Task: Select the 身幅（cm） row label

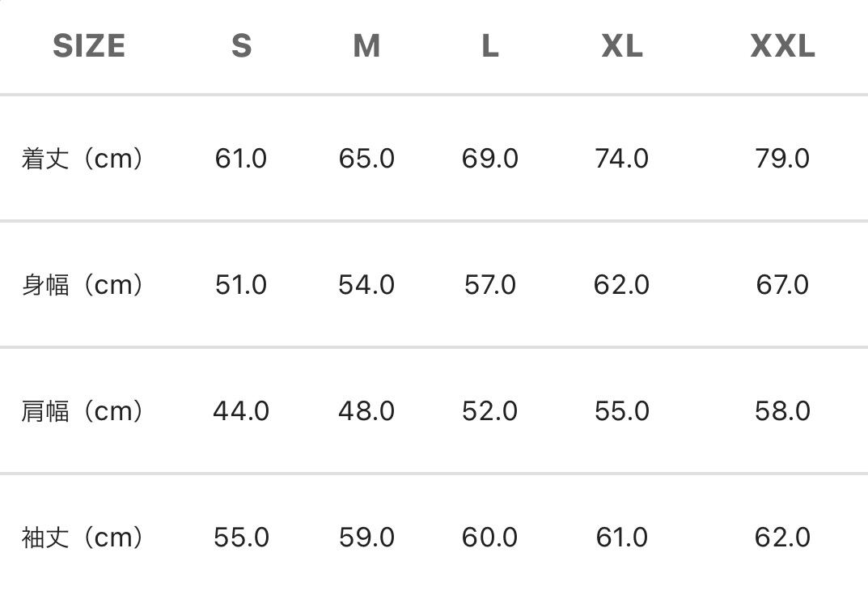Action: [83, 285]
